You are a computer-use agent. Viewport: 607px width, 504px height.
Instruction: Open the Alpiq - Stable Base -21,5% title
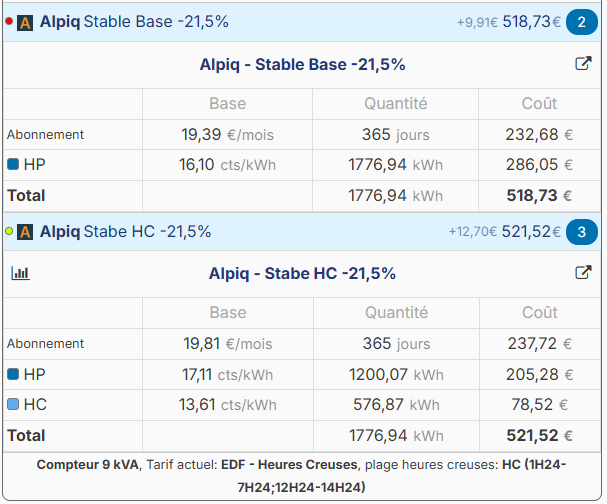point(303,65)
